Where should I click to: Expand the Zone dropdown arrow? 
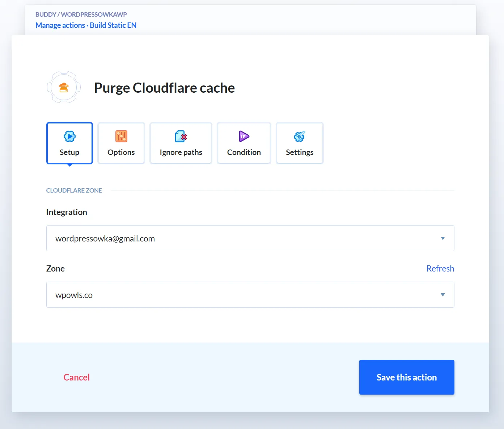tap(442, 295)
